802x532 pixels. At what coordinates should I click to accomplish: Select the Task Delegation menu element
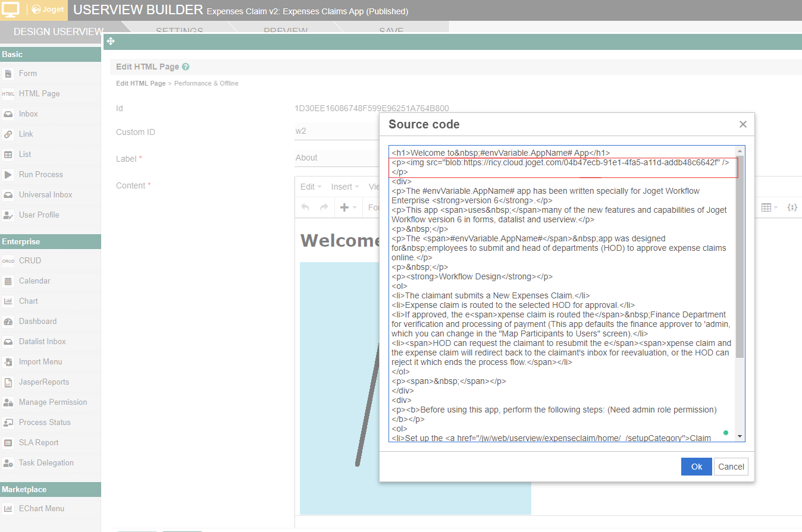coord(51,463)
